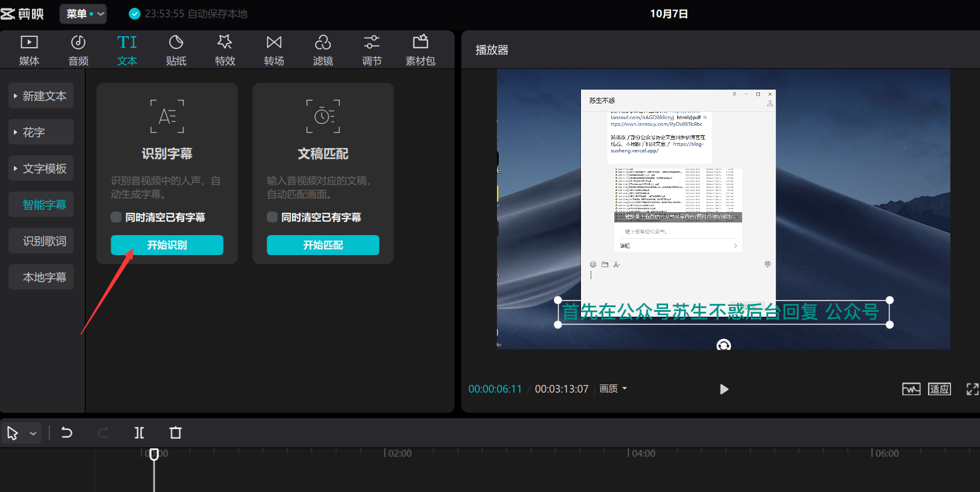Viewport: 980px width, 492px height.
Task: Click the total duration 00:03:13:07
Action: point(562,389)
